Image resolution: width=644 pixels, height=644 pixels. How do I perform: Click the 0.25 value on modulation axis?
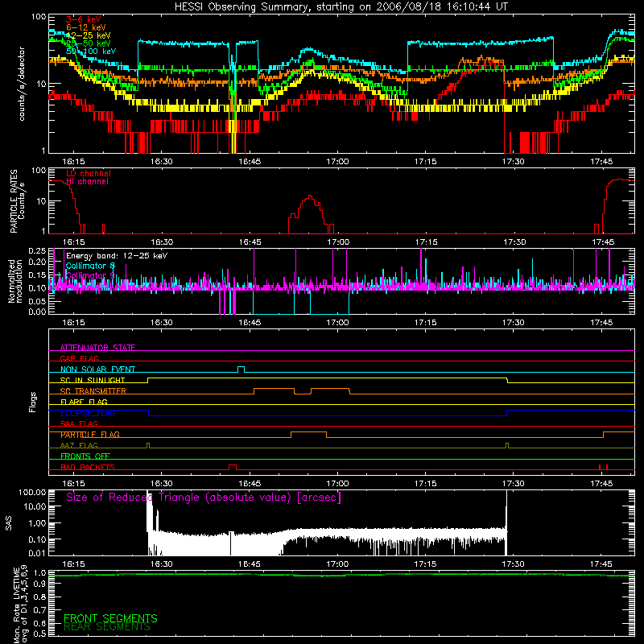[x=38, y=250]
